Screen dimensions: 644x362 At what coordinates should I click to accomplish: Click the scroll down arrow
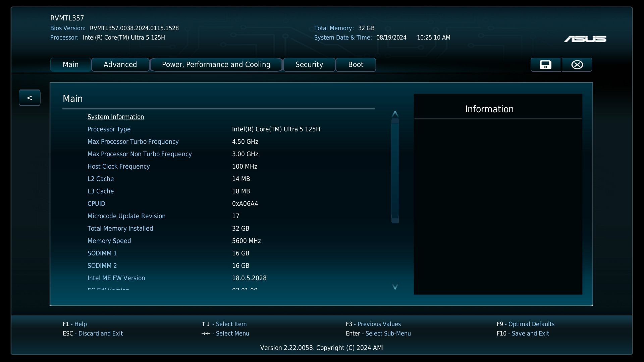pyautogui.click(x=395, y=287)
